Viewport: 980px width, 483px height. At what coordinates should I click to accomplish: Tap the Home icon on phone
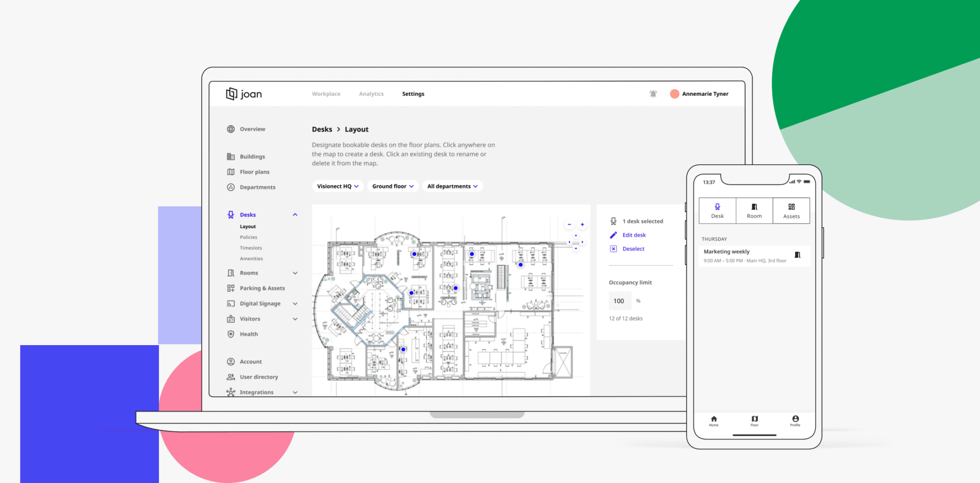713,420
